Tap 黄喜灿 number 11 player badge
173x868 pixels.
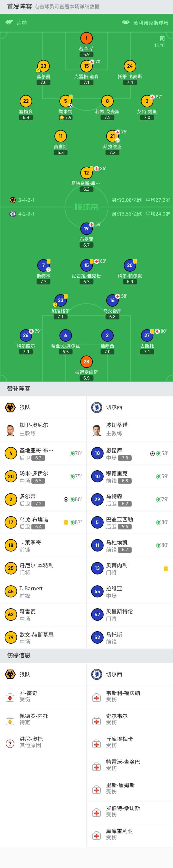(61, 136)
